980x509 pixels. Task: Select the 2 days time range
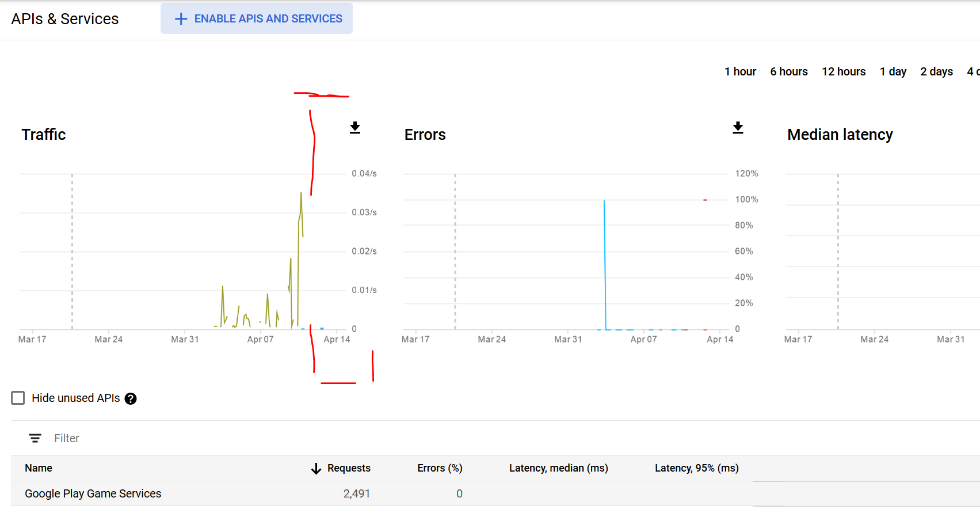pyautogui.click(x=936, y=71)
